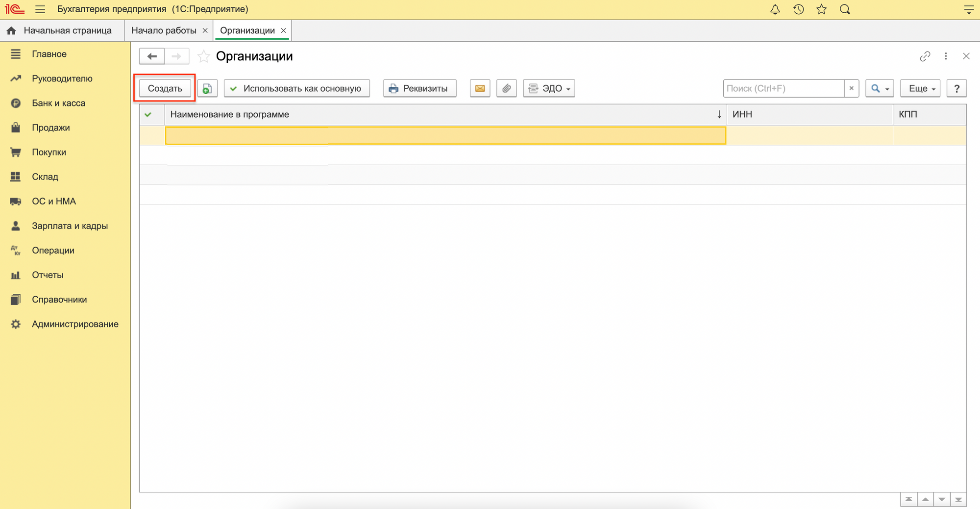Viewport: 980px width, 509px height.
Task: Open Главное section
Action: (x=49, y=54)
